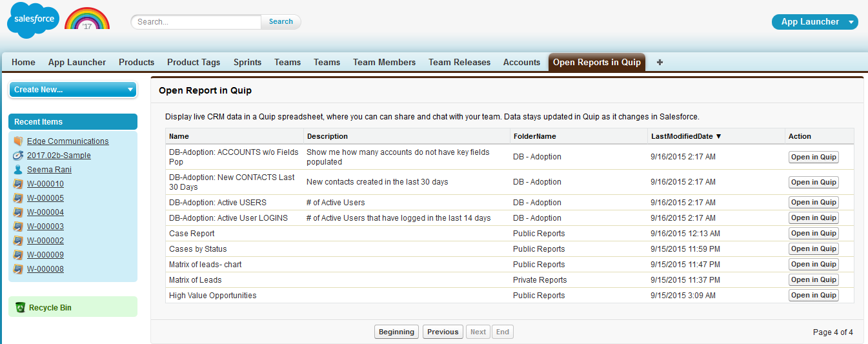This screenshot has width=868, height=344.
Task: Open the App Launcher tab
Action: (x=77, y=63)
